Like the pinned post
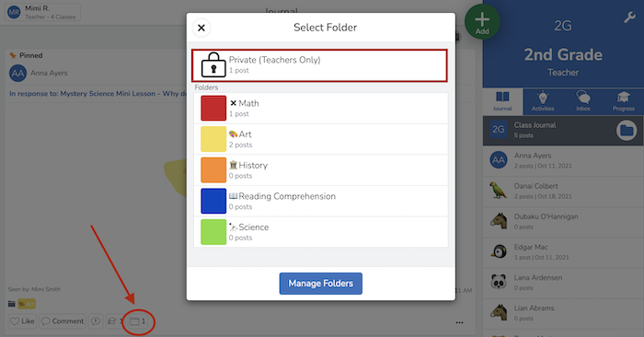The height and width of the screenshot is (337, 644). pyautogui.click(x=22, y=321)
